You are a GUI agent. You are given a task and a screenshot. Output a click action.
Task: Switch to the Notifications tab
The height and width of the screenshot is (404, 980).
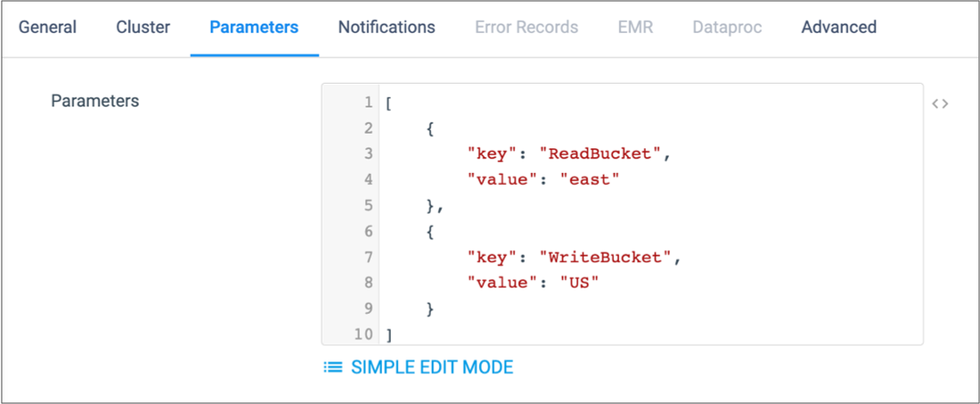tap(387, 27)
